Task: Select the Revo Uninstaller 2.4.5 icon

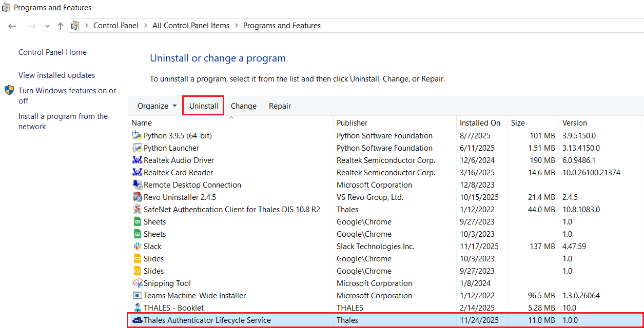Action: pos(137,197)
